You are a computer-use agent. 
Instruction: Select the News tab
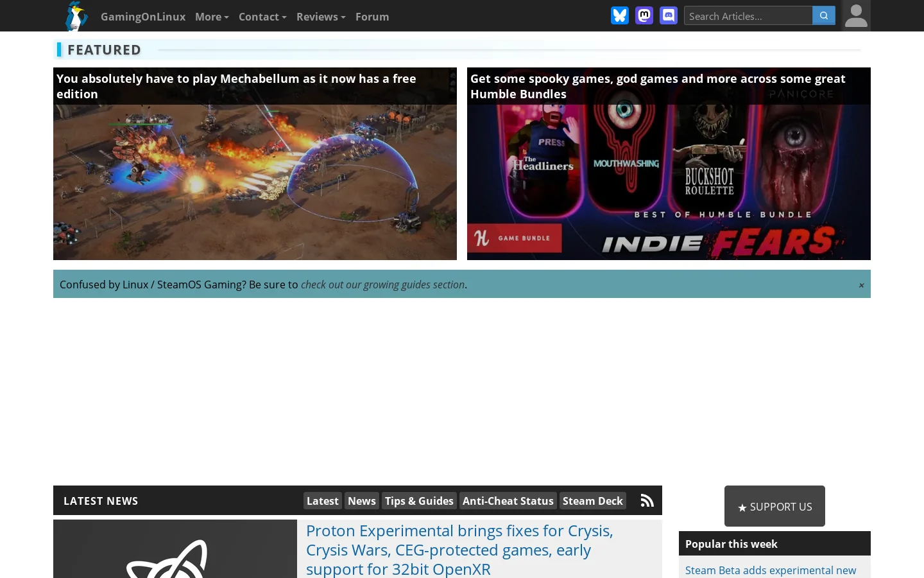point(362,501)
